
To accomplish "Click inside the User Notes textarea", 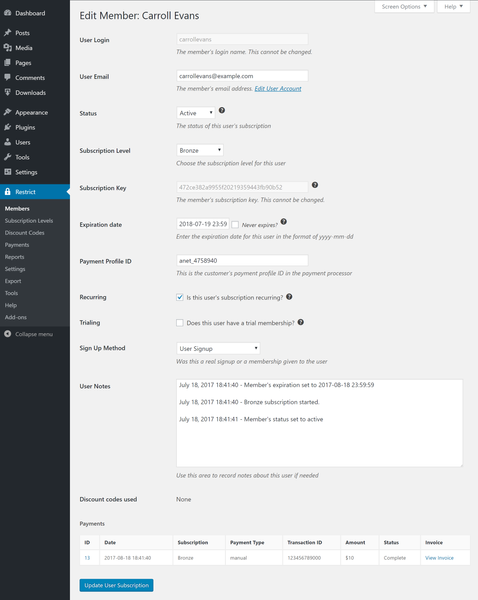I will [x=320, y=423].
